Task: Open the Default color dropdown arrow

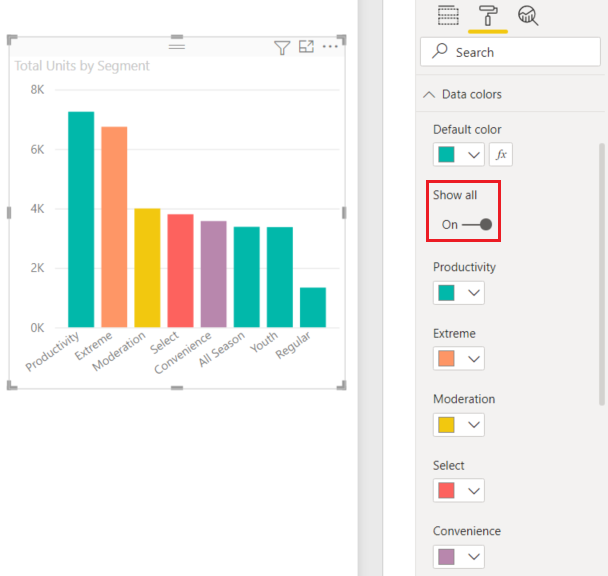Action: tap(474, 155)
